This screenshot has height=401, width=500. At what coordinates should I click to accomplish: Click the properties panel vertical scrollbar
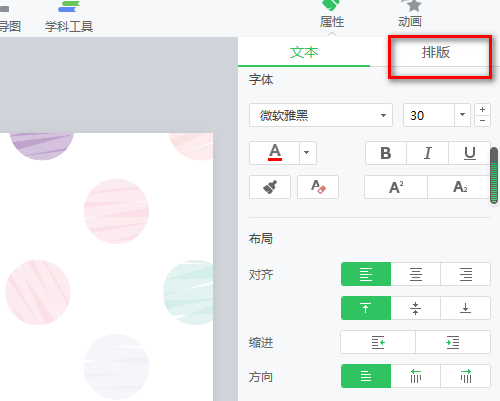pos(494,175)
